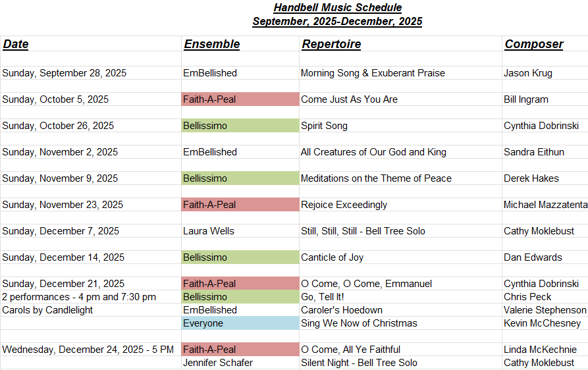Click the blue Everyone cell
The image size is (588, 370).
tap(240, 323)
